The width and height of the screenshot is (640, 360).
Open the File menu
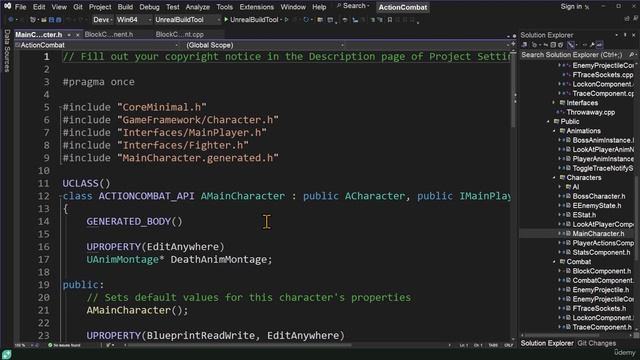20,7
